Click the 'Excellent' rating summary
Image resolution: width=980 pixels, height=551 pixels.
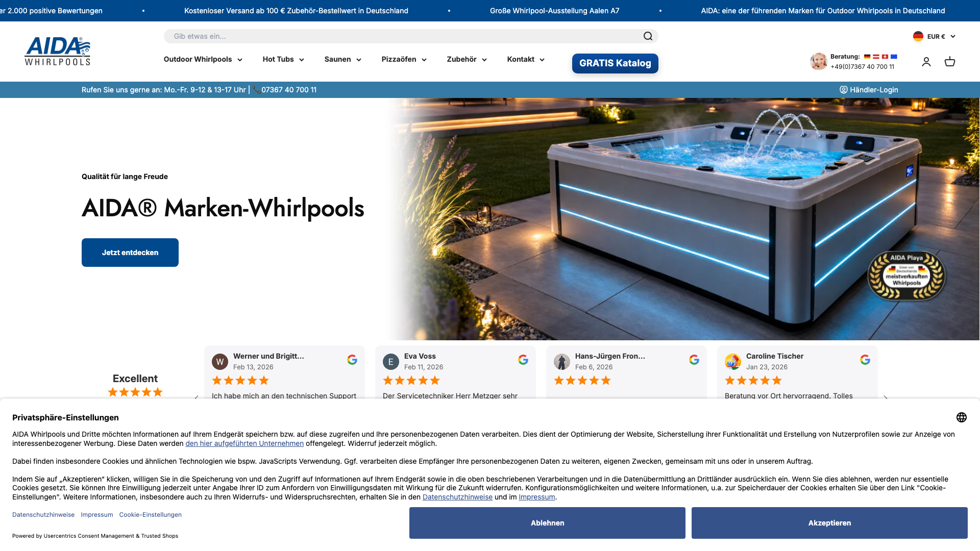tap(135, 379)
